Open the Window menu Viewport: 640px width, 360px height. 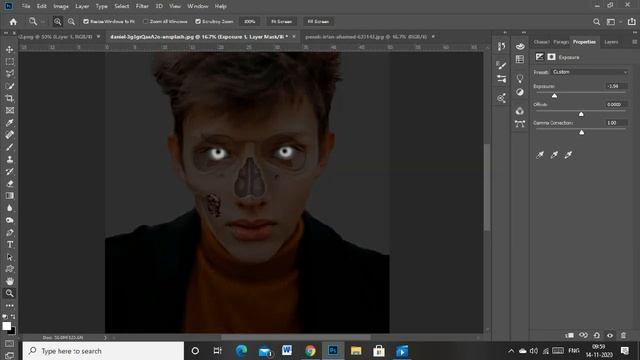click(x=198, y=6)
